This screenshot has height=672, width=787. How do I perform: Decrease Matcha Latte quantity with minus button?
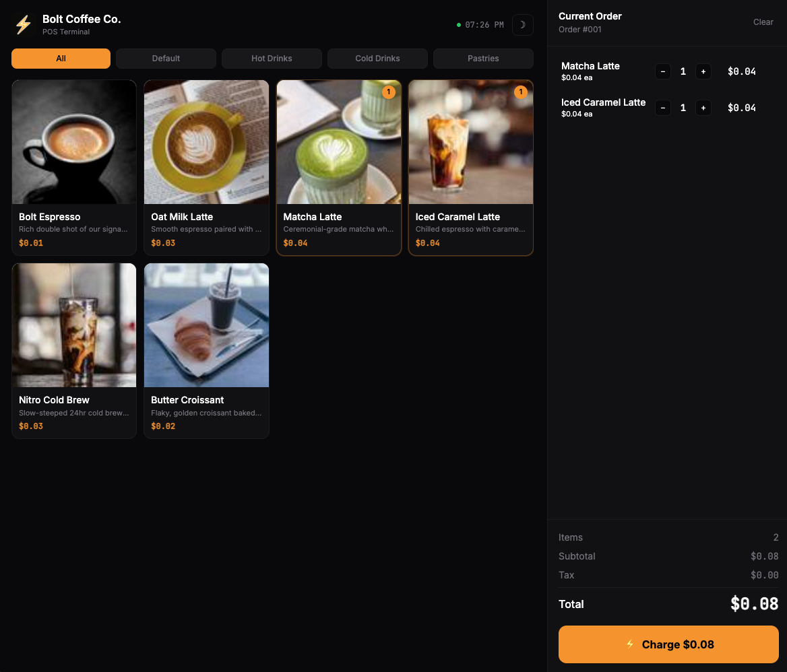(662, 71)
